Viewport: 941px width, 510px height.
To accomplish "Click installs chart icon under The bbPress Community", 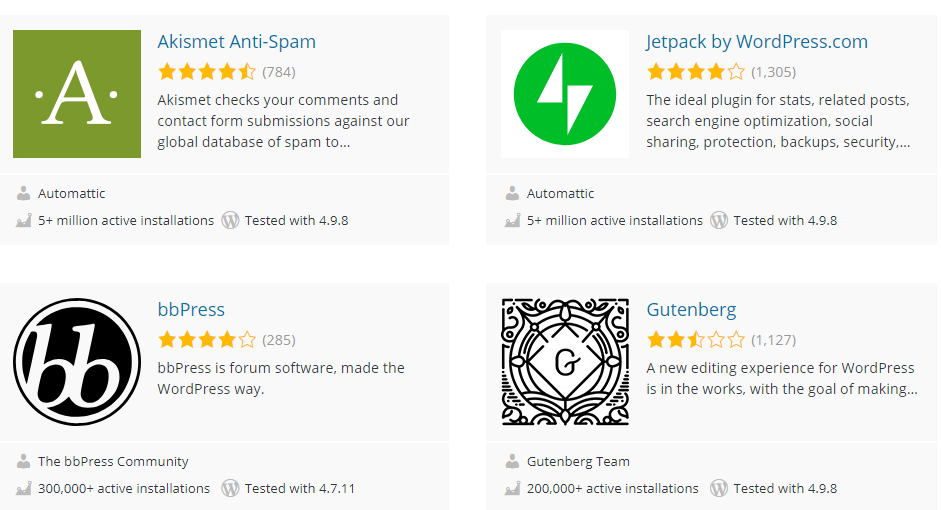I will pyautogui.click(x=23, y=488).
